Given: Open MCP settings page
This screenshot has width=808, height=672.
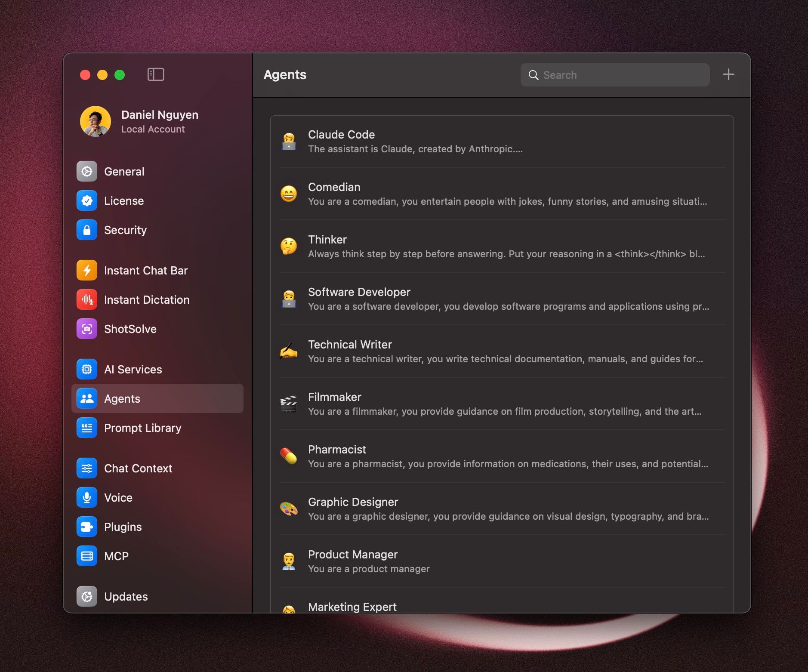Looking at the screenshot, I should [x=116, y=556].
